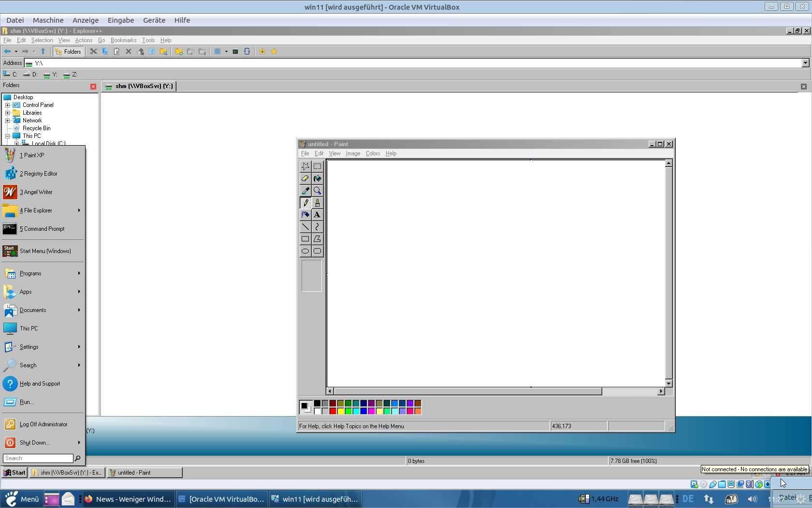This screenshot has height=508, width=812.
Task: Toggle the Folders pane button
Action: [x=68, y=51]
